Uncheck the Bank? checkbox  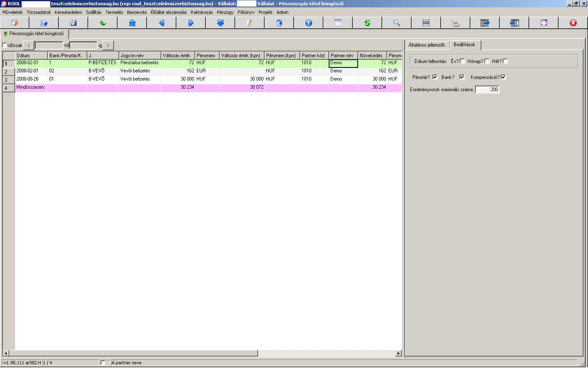pos(462,77)
